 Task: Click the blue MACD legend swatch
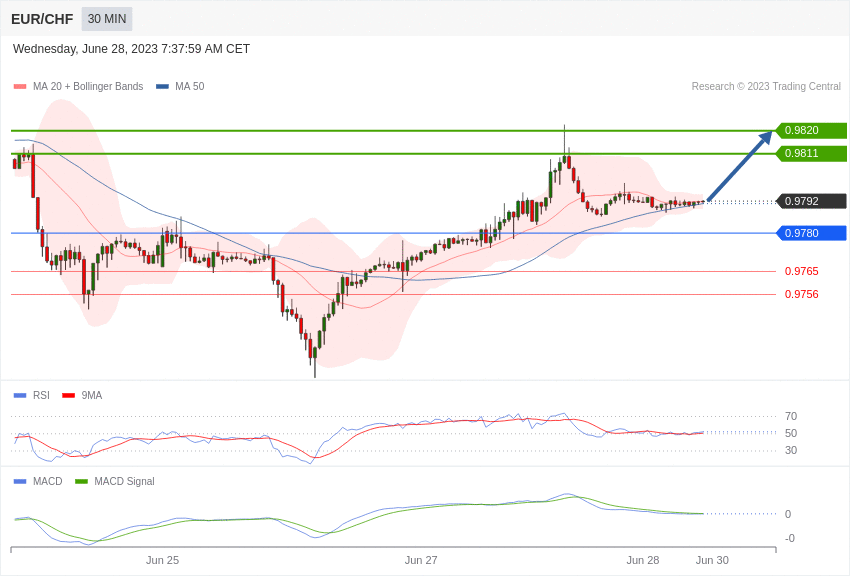[x=20, y=482]
